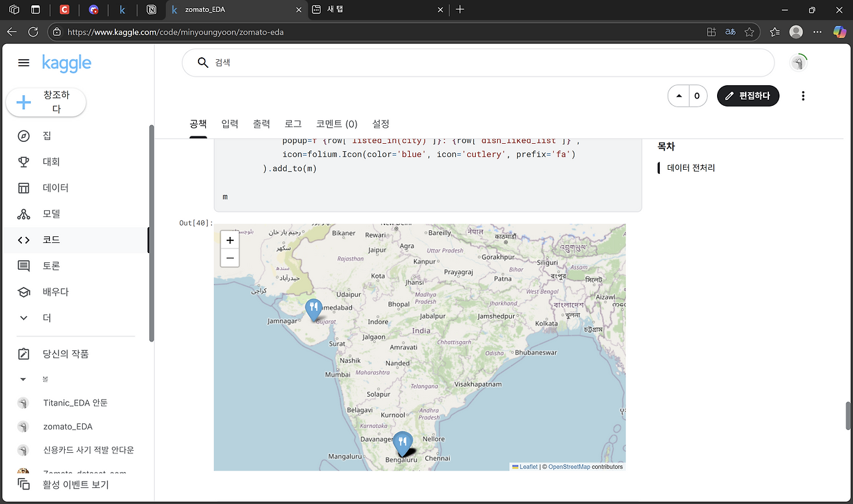The width and height of the screenshot is (853, 504).
Task: Reload the current page
Action: coord(33,31)
